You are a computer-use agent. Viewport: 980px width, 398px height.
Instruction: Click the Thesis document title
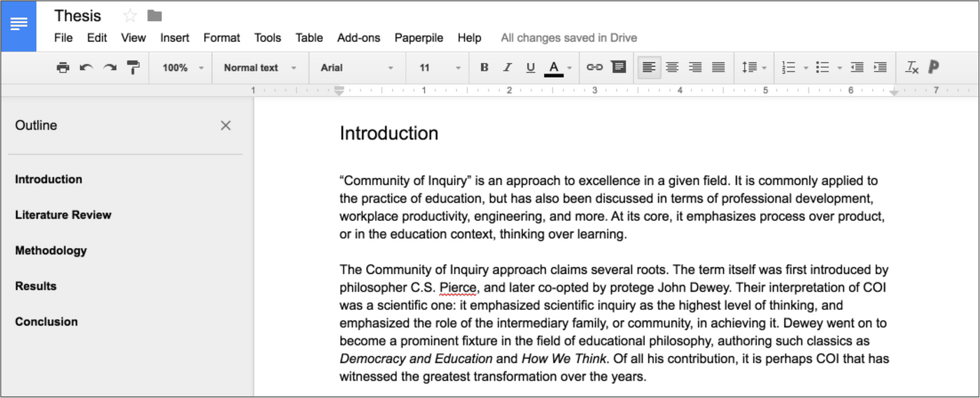pos(78,16)
